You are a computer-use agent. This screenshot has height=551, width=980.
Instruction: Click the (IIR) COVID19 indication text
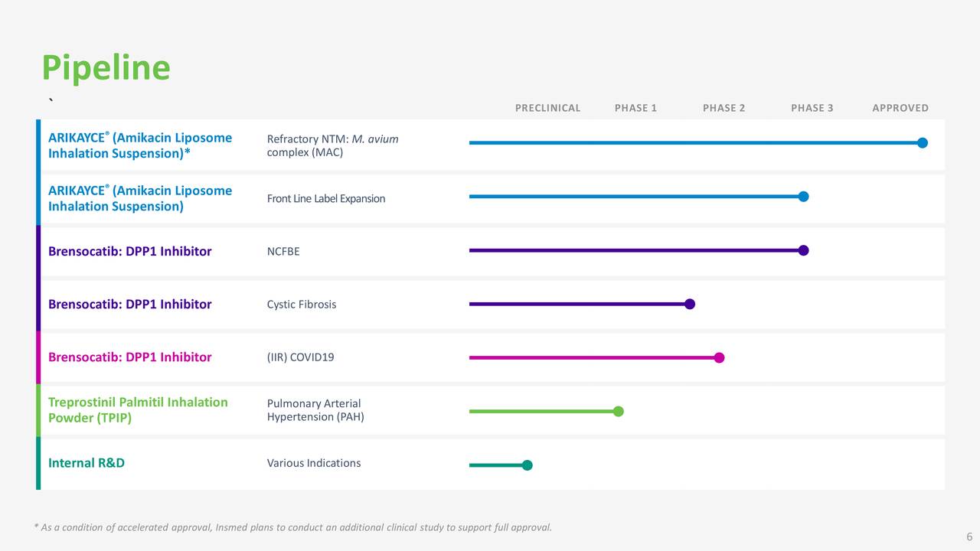point(300,357)
